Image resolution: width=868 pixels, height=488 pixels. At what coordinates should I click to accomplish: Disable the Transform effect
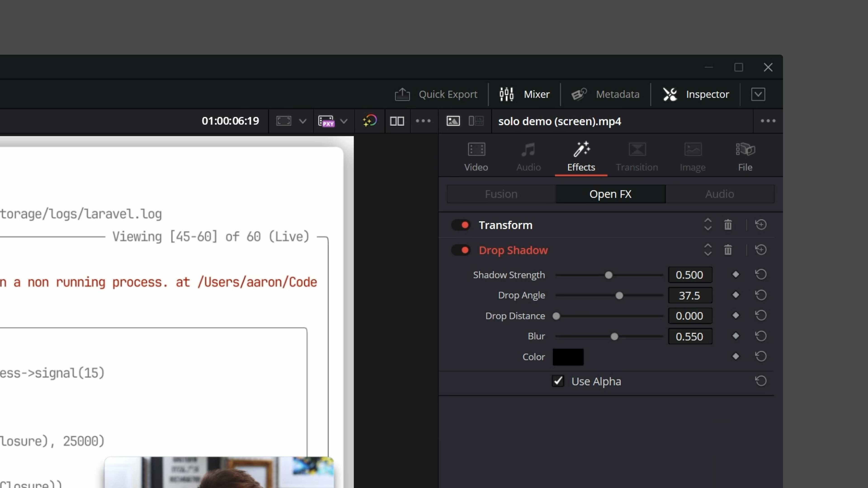(x=461, y=225)
